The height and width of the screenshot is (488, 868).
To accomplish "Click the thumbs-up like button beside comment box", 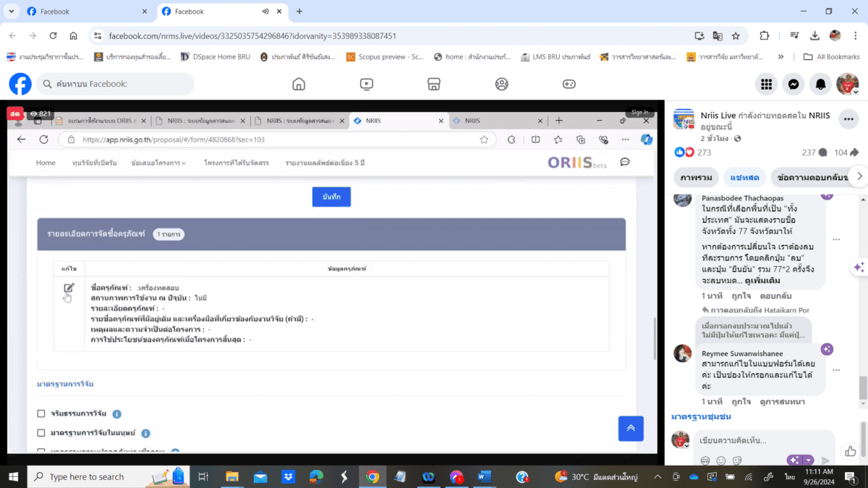I will coord(851,450).
